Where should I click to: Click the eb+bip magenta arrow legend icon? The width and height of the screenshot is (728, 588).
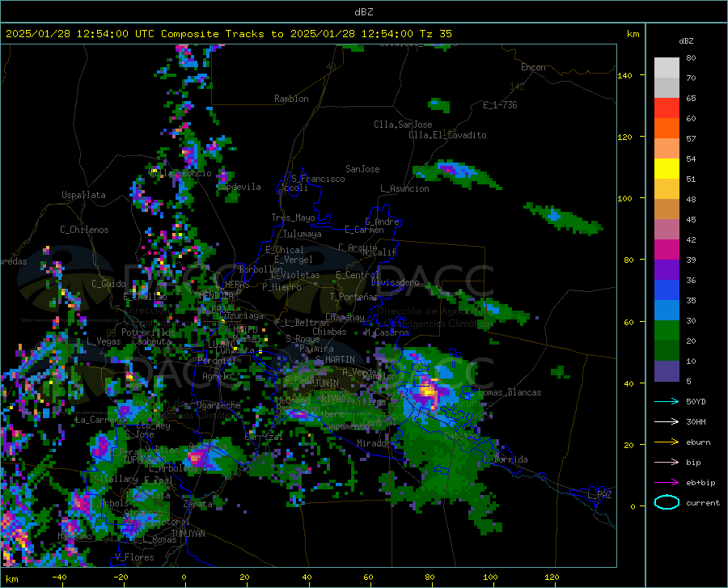[x=667, y=483]
